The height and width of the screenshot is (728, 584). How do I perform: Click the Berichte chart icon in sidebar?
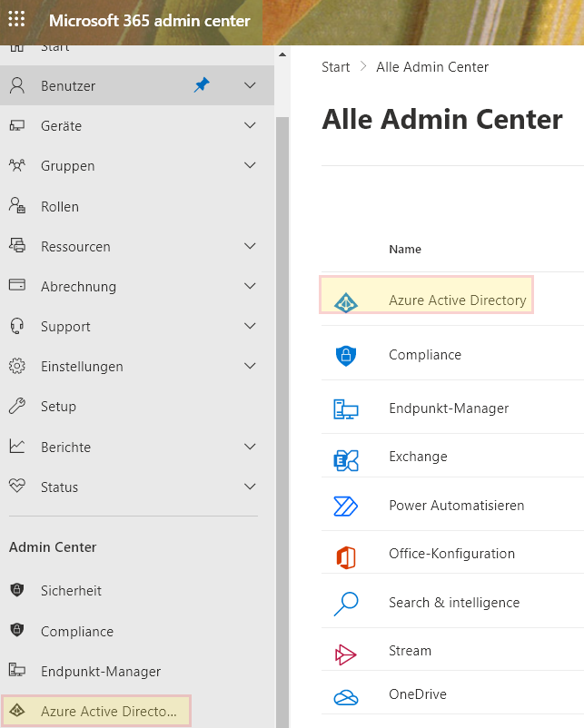(17, 447)
